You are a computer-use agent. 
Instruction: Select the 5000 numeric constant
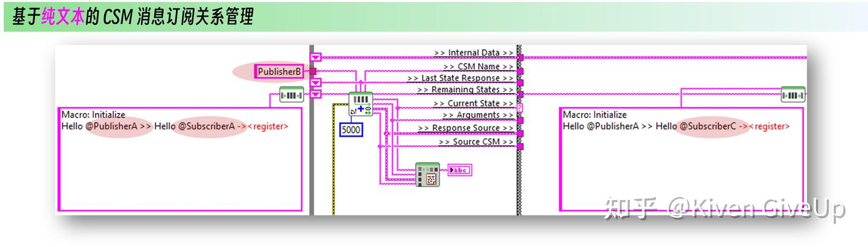point(351,129)
